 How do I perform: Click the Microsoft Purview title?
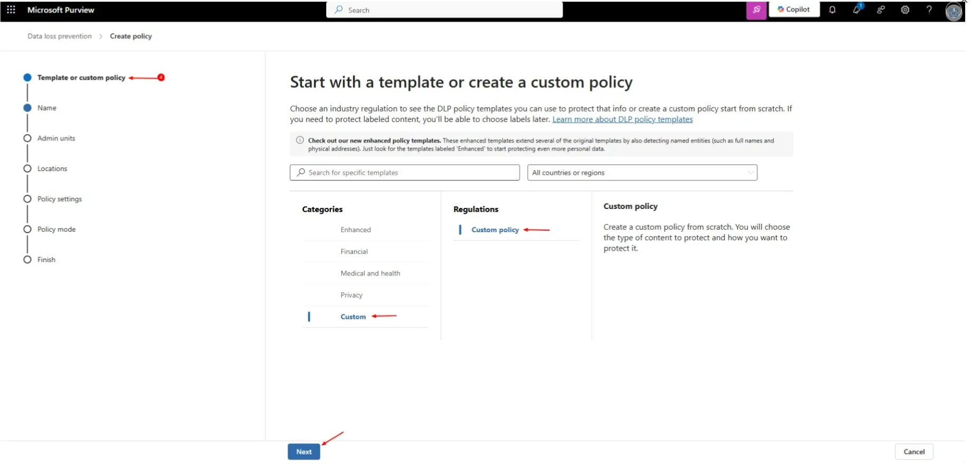pyautogui.click(x=61, y=10)
